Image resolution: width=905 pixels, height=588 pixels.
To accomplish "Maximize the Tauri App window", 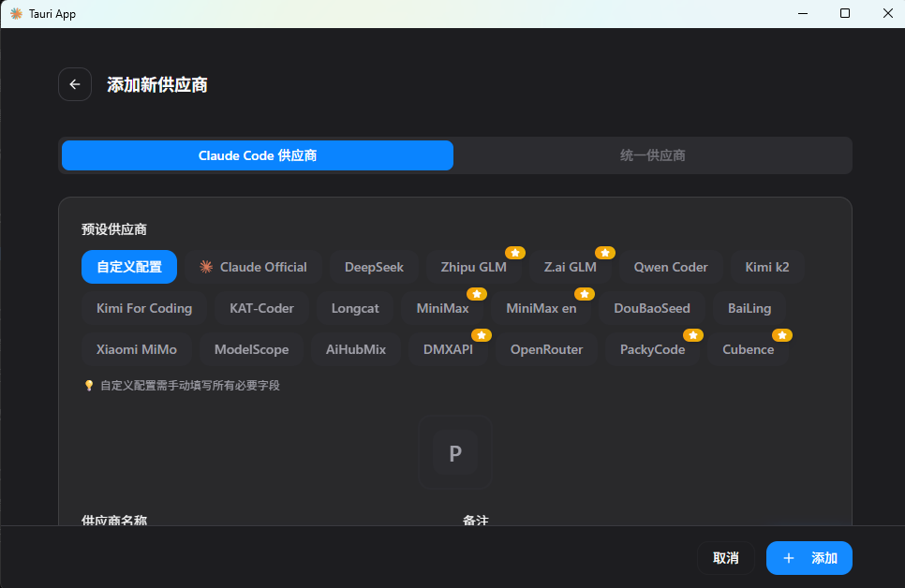I will [x=845, y=13].
